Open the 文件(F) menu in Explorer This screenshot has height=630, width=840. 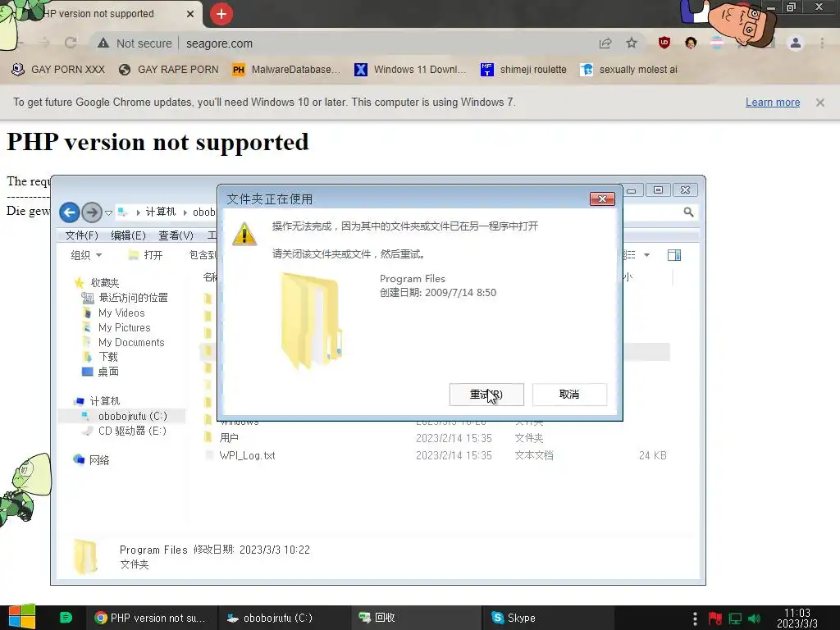pyautogui.click(x=81, y=235)
